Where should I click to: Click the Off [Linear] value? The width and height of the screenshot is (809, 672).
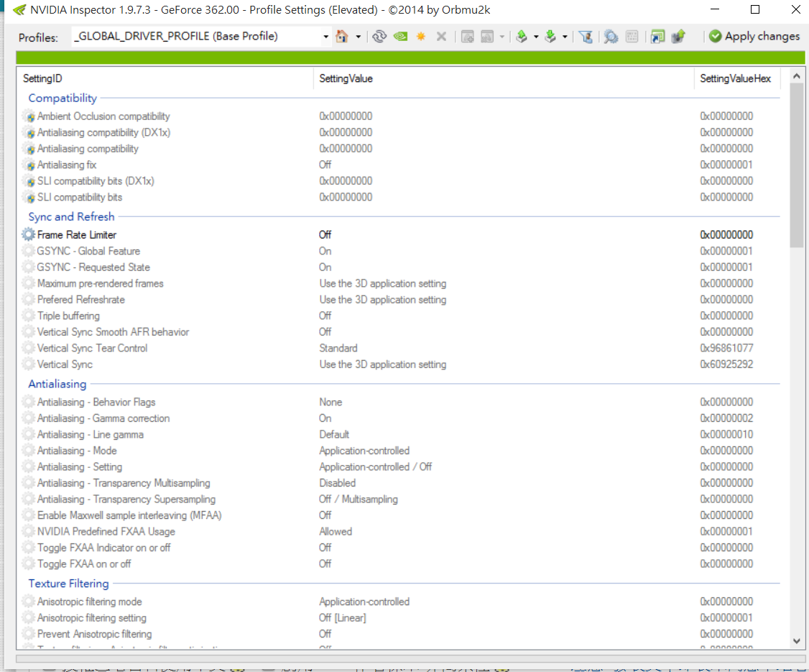(x=342, y=618)
